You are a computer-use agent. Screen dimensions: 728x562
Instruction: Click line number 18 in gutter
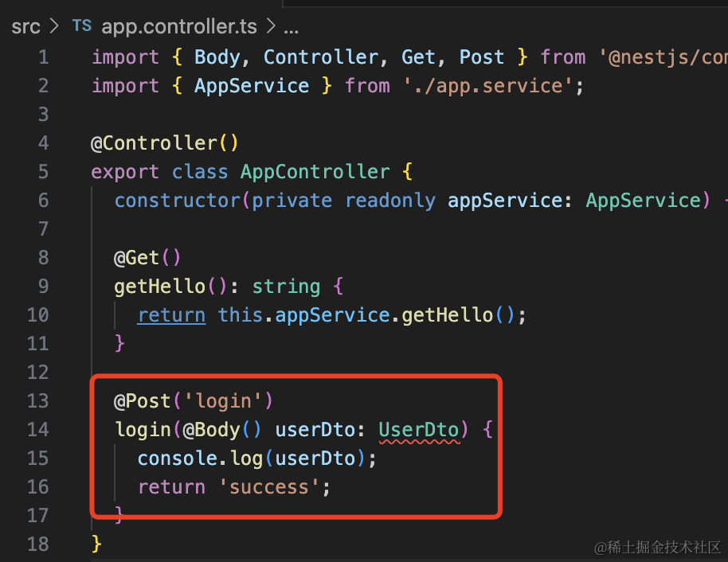pyautogui.click(x=37, y=544)
